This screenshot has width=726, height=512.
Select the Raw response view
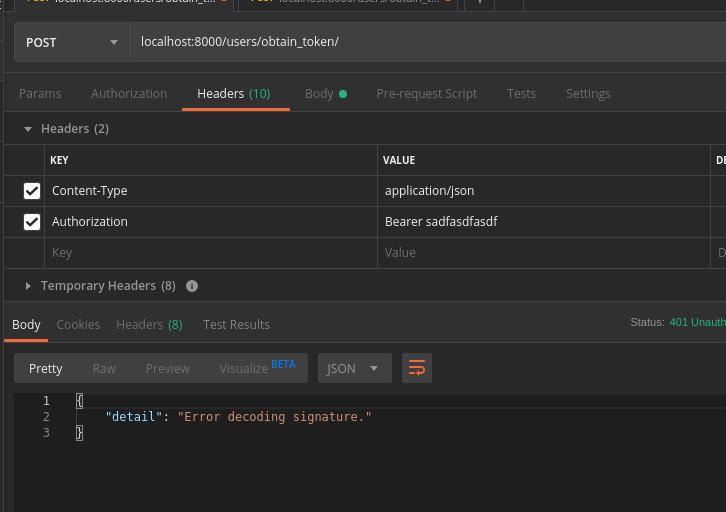point(104,368)
